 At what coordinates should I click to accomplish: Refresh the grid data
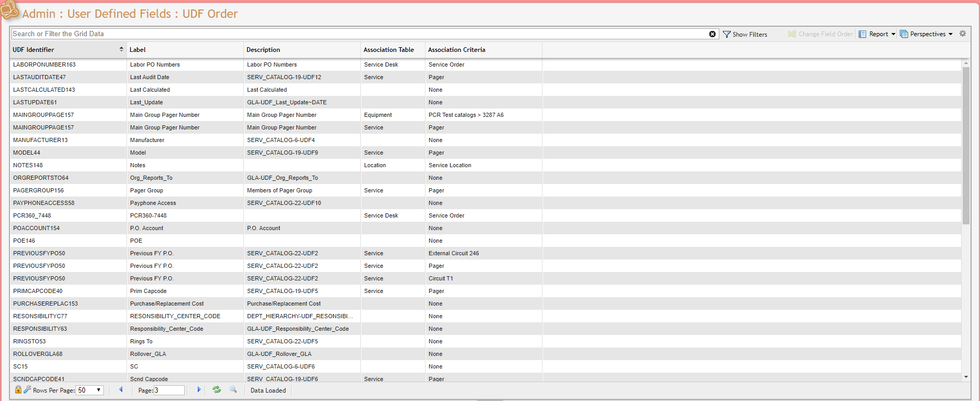click(x=217, y=390)
